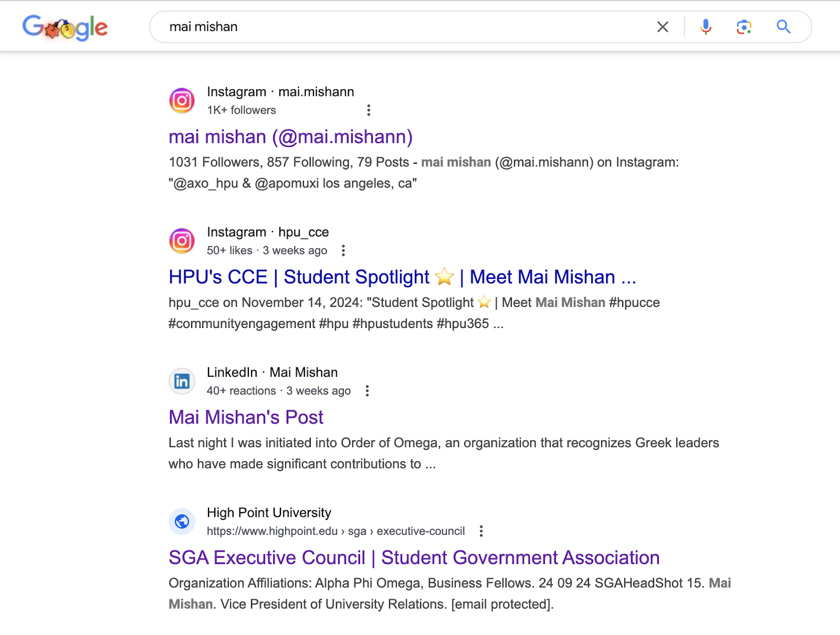Screen dimensions: 840x635
Task: Start voice search with the microphone
Action: (706, 27)
